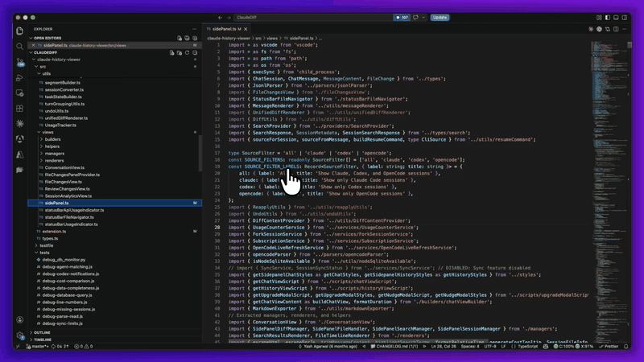Click the code minimap on the right
Viewport: 644px width, 362px height.
pos(609,191)
